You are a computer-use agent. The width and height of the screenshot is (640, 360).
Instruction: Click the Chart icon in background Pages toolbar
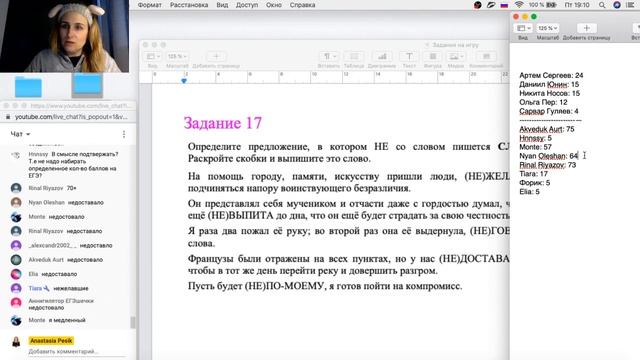coord(382,56)
